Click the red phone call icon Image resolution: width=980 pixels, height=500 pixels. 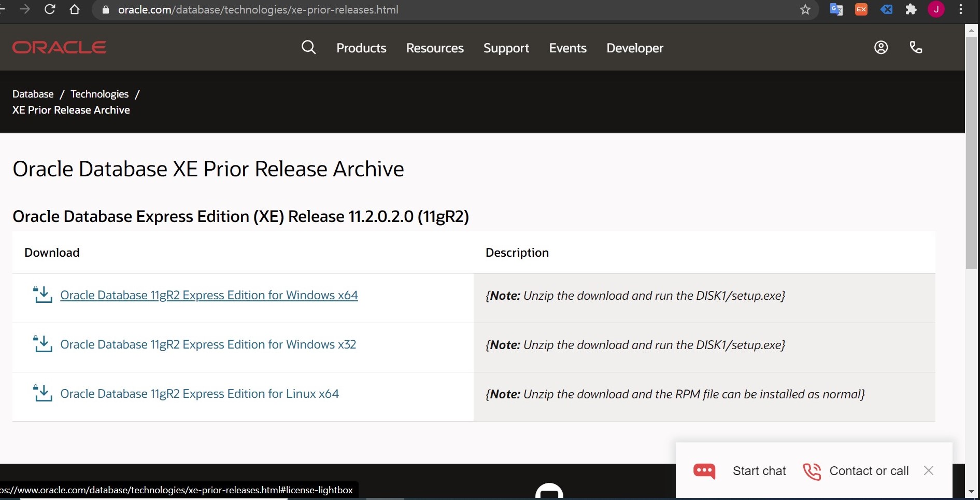[x=812, y=471]
